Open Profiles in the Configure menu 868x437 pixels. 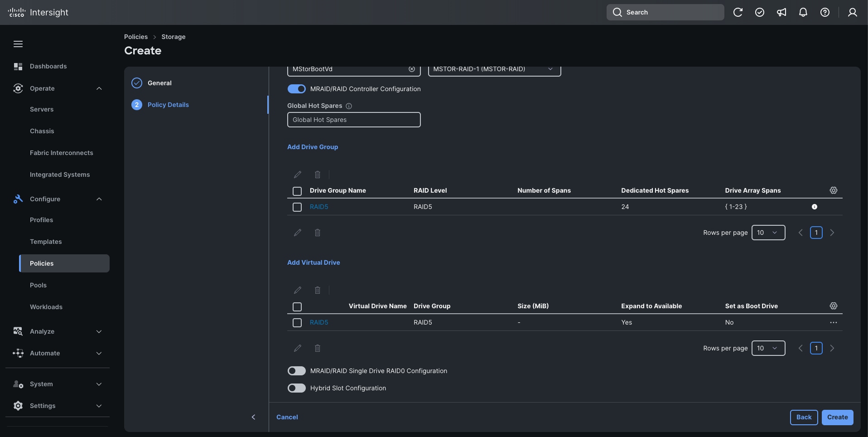coord(41,220)
